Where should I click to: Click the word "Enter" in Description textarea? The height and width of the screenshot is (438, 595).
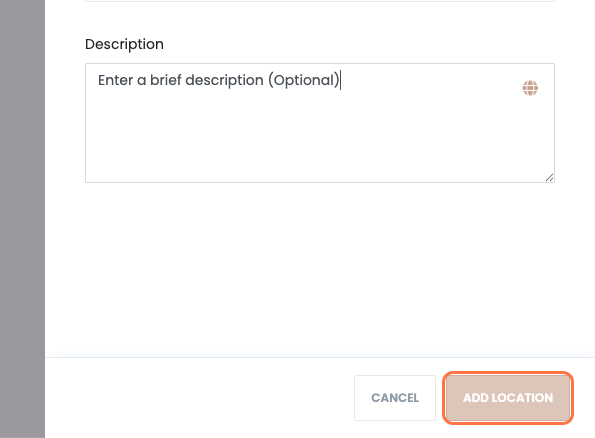click(x=115, y=80)
